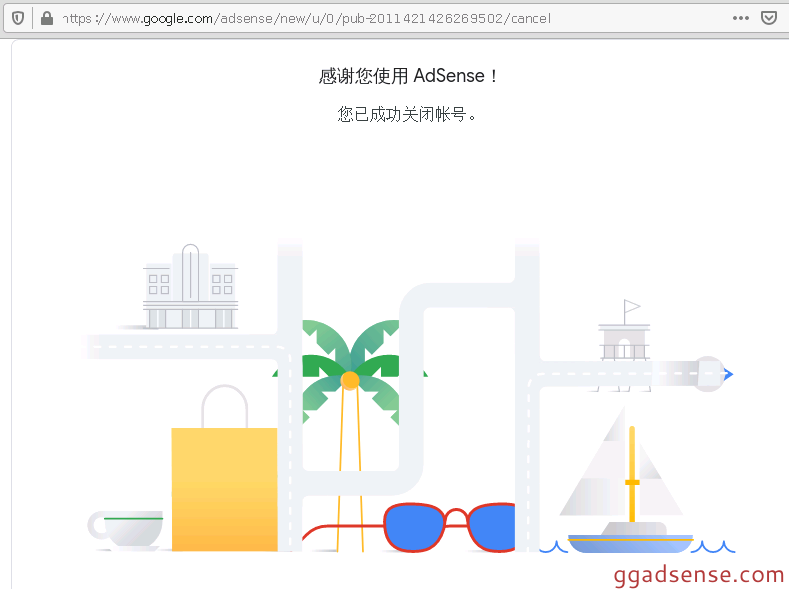Click the tracking protection shield icon

18,19
